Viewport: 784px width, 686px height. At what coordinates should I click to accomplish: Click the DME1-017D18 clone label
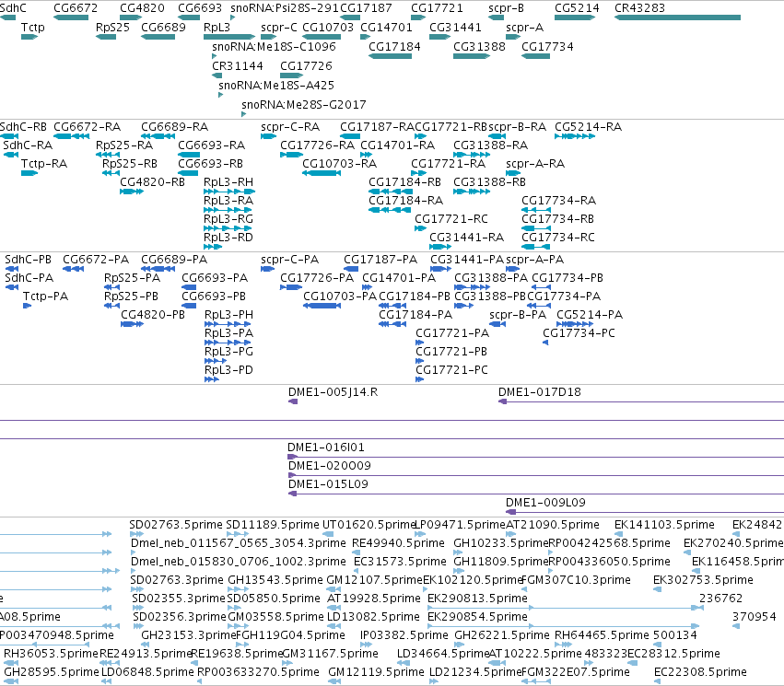click(540, 392)
